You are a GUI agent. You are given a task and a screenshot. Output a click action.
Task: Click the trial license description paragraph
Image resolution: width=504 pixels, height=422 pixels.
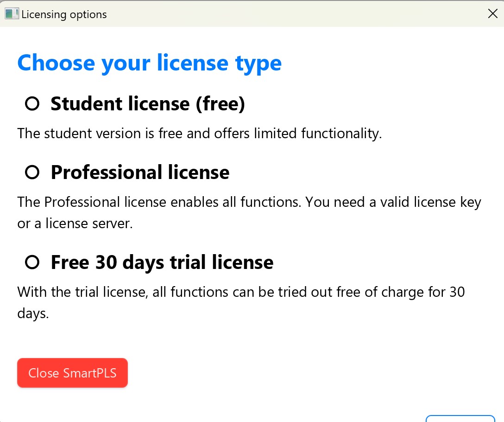coord(240,302)
